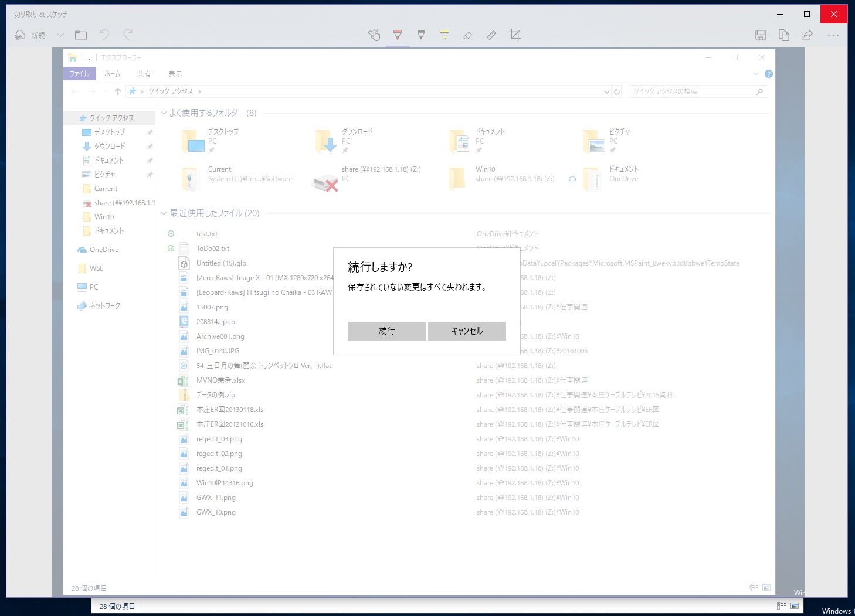The image size is (855, 616).
Task: Click 共有 tab in the captured Explorer image
Action: pyautogui.click(x=144, y=74)
